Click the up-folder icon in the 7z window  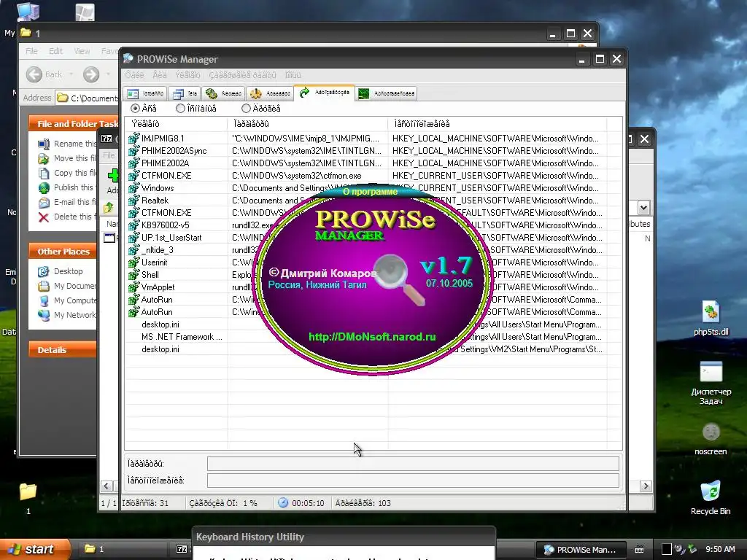coord(109,208)
